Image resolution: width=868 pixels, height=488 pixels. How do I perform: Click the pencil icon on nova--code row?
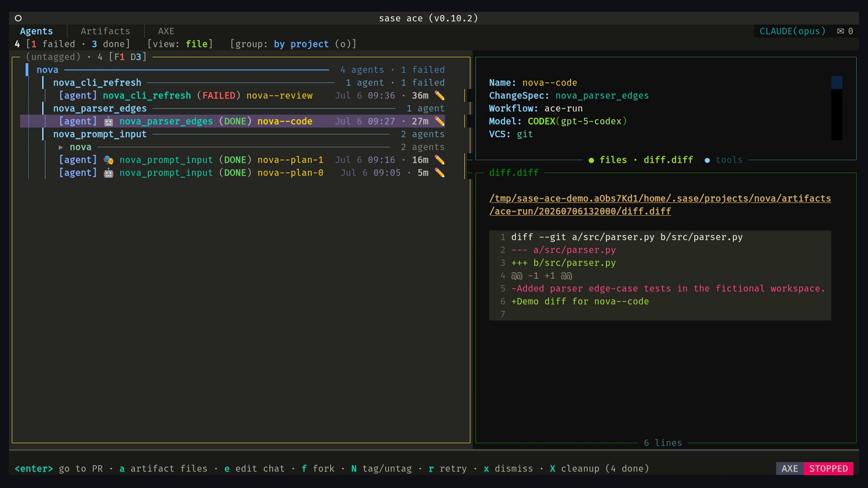pyautogui.click(x=439, y=121)
